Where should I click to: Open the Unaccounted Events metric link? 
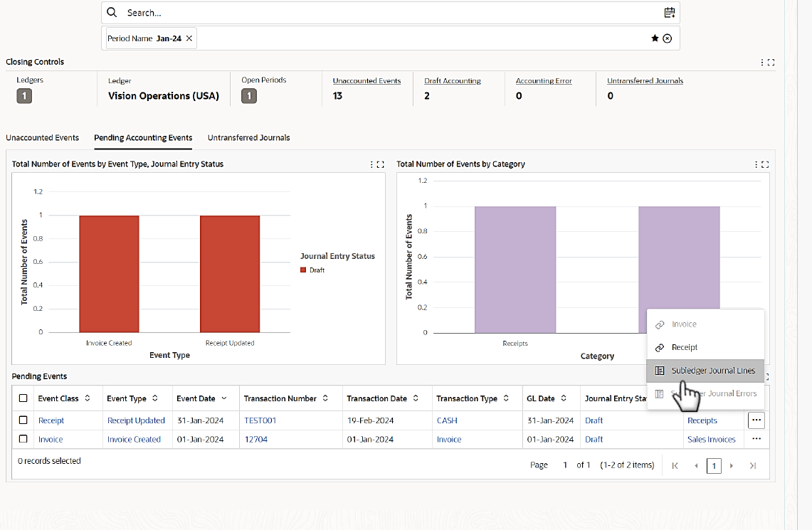[x=367, y=80]
